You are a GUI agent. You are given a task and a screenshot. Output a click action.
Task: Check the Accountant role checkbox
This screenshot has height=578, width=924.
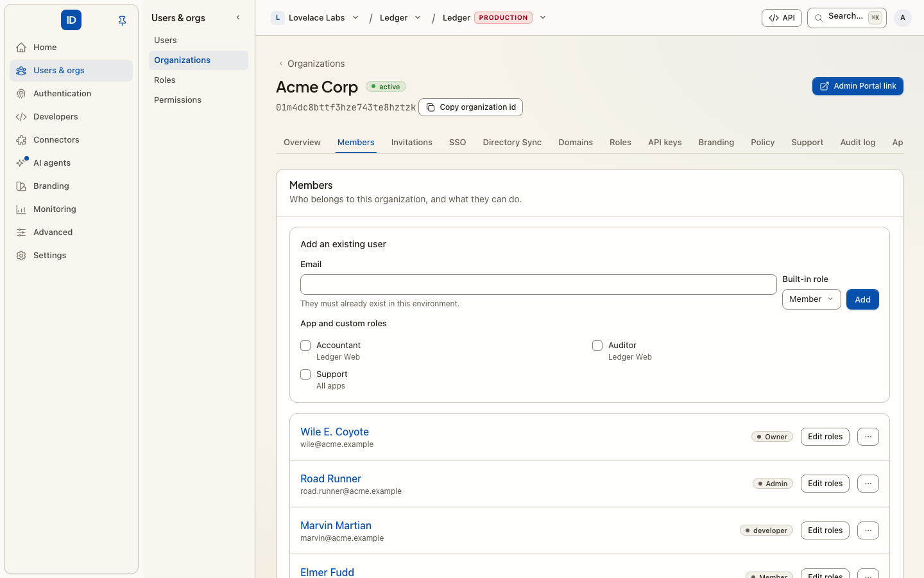pos(305,346)
